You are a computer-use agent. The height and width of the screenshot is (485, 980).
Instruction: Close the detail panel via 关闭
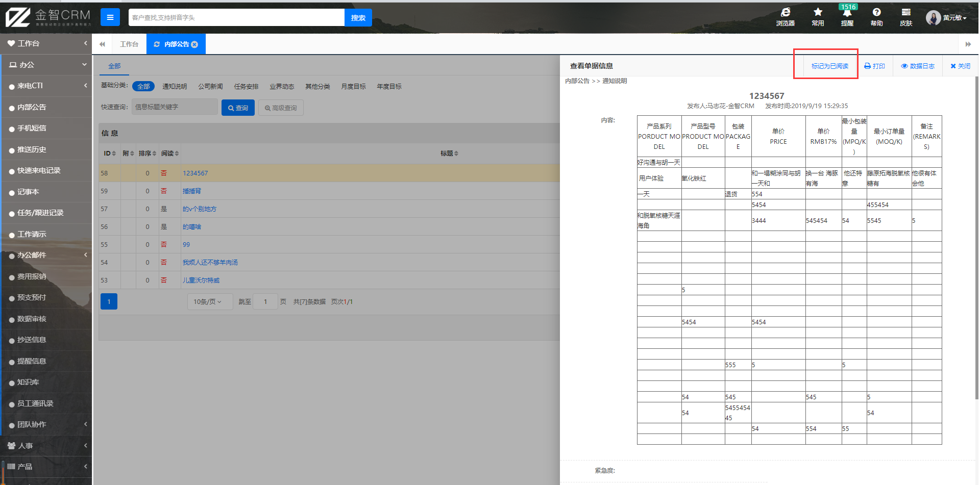click(x=960, y=66)
